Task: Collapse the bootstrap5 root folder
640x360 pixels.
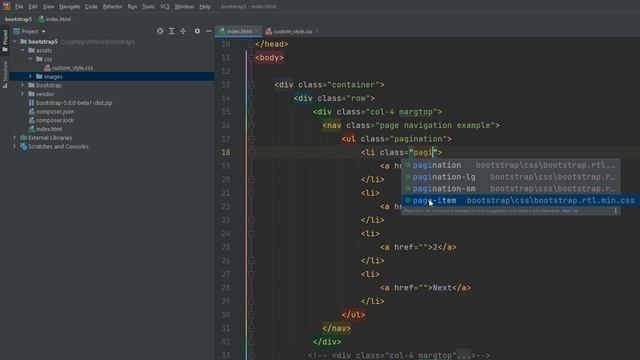Action: 15,42
